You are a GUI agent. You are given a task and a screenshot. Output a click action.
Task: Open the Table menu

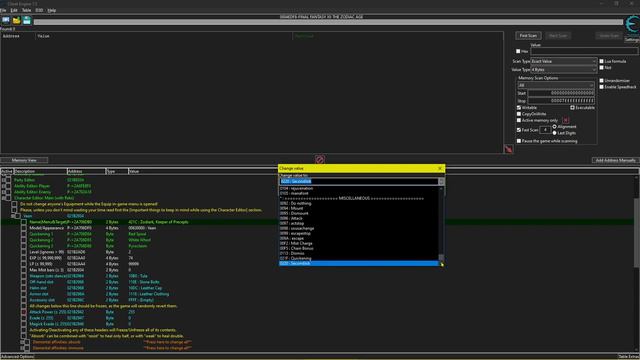tap(26, 10)
